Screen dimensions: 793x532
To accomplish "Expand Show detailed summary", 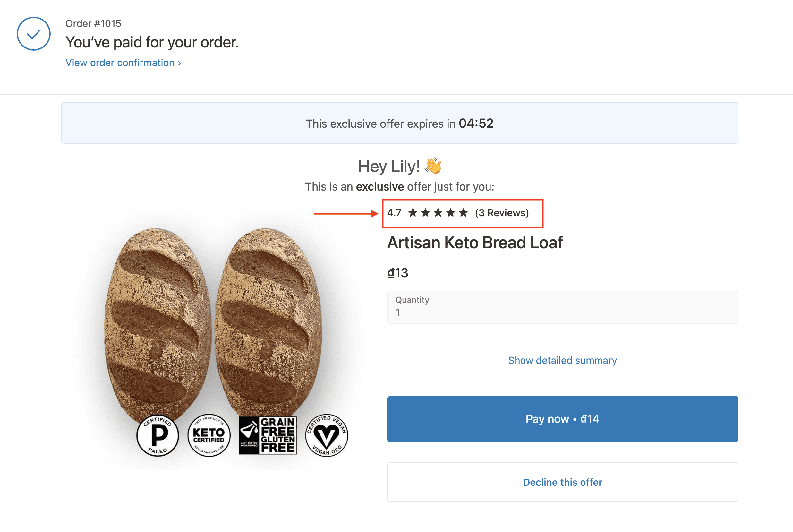I will point(562,360).
